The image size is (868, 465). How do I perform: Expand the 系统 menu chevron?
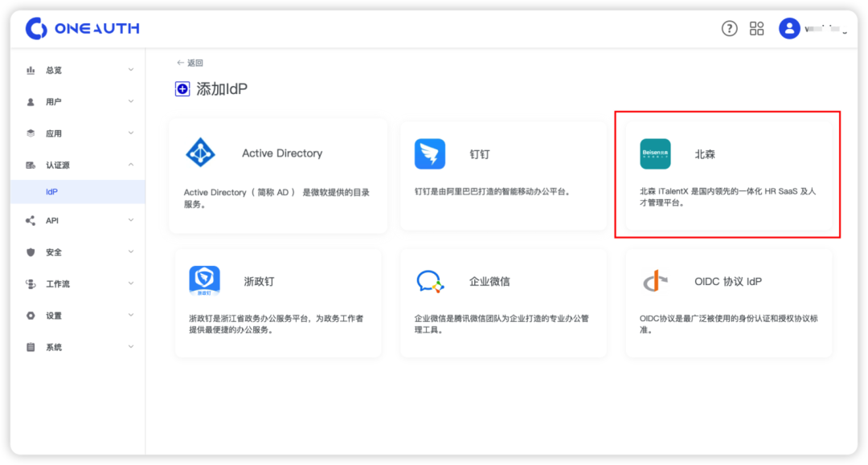[131, 347]
